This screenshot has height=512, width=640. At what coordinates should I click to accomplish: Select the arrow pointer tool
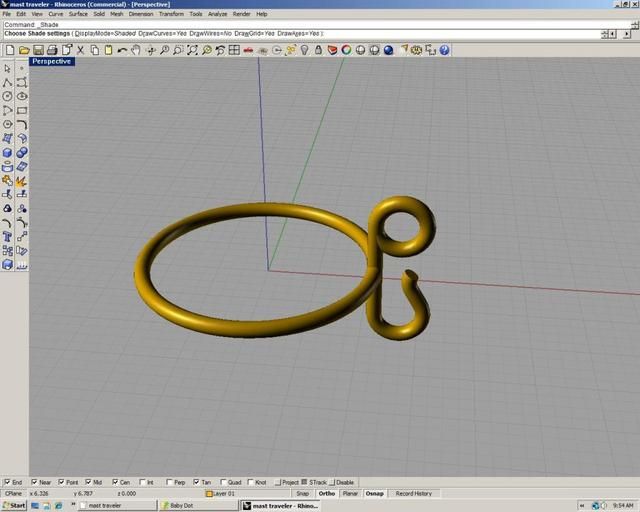coord(7,68)
